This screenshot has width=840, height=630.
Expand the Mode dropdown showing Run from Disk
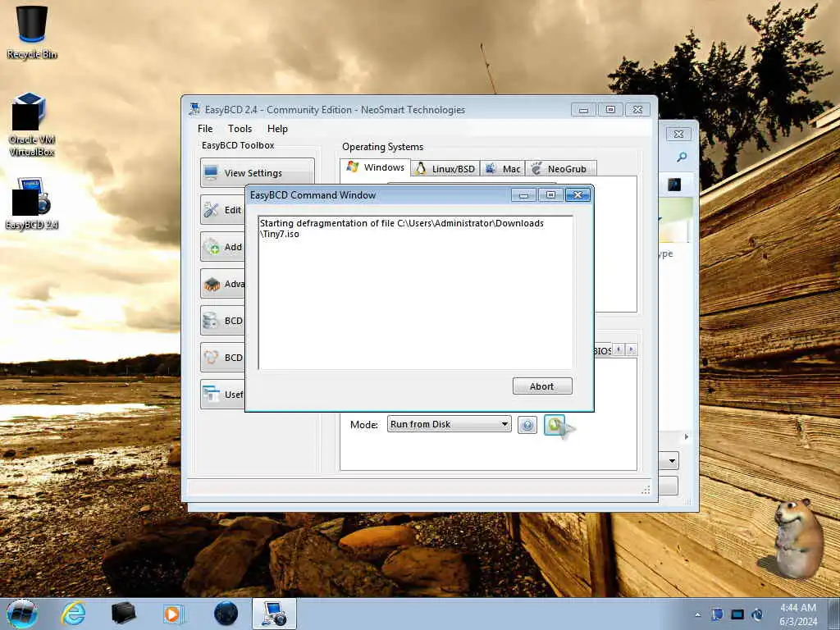[x=450, y=424]
